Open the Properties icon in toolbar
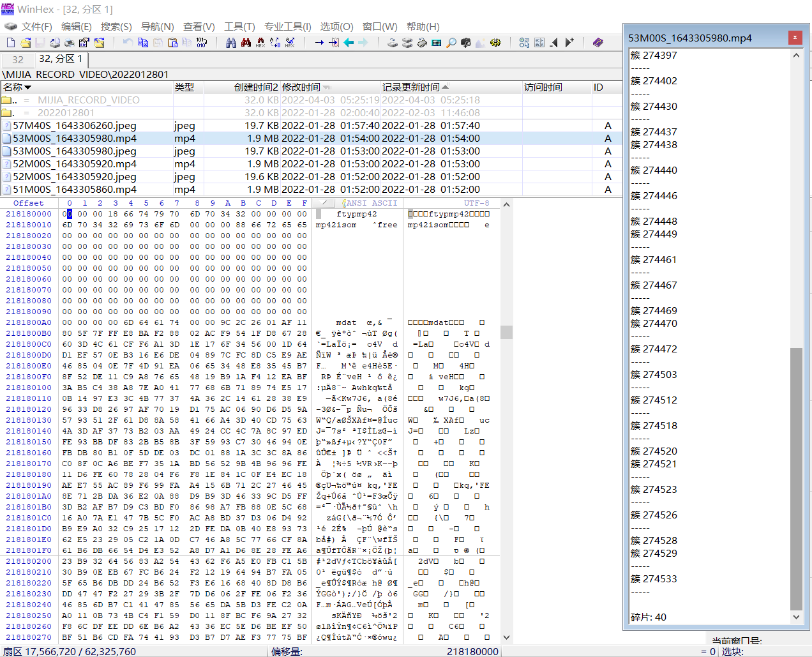Viewport: 812px width, 657px height. (84, 43)
